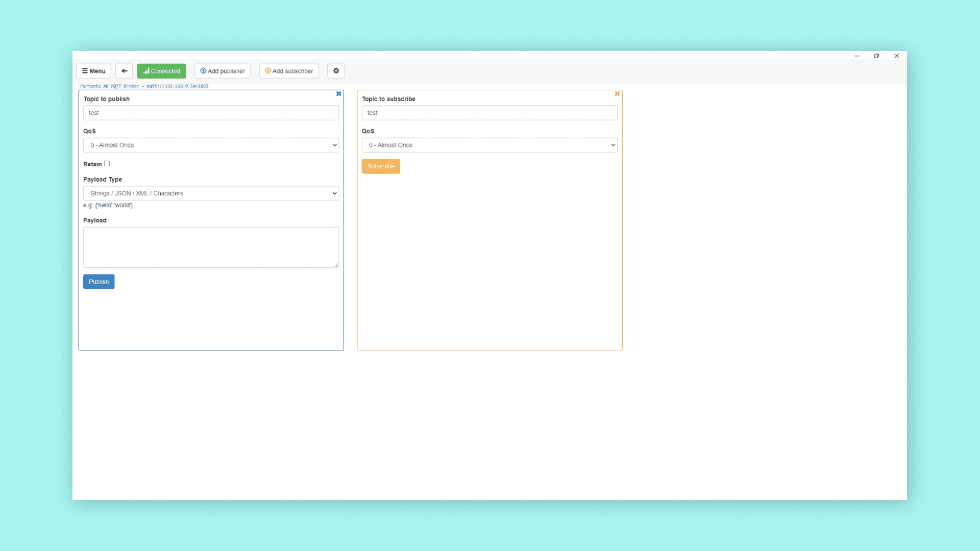Toggle the green Connected status button
Viewport: 980px width, 551px height.
161,71
